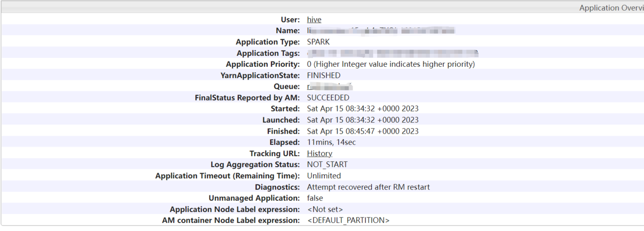Select the Elapsed 11mins, 14sec value
Screen dimensions: 644x231
(331, 143)
